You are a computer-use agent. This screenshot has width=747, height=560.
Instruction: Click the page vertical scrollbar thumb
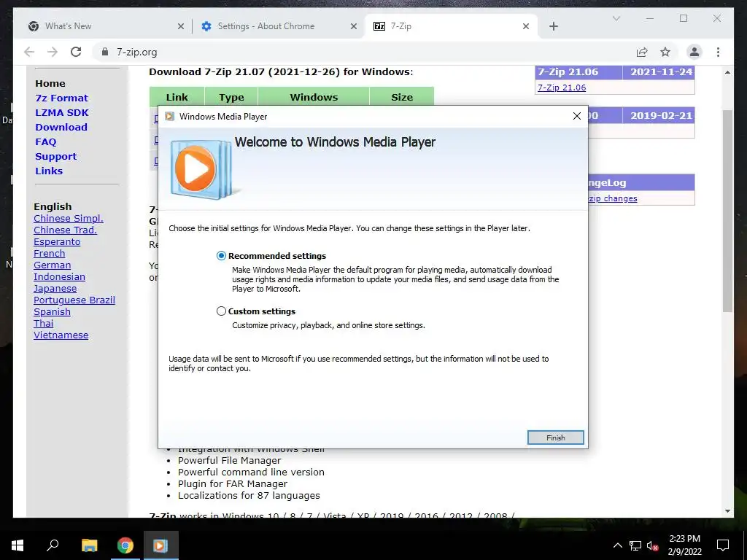(x=727, y=211)
